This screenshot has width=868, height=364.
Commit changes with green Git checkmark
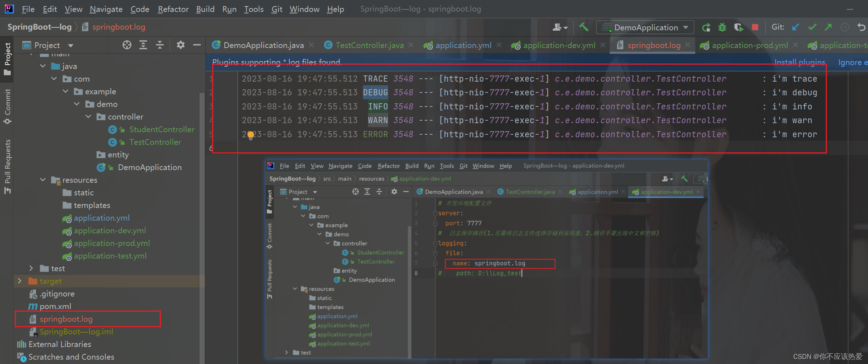(812, 27)
